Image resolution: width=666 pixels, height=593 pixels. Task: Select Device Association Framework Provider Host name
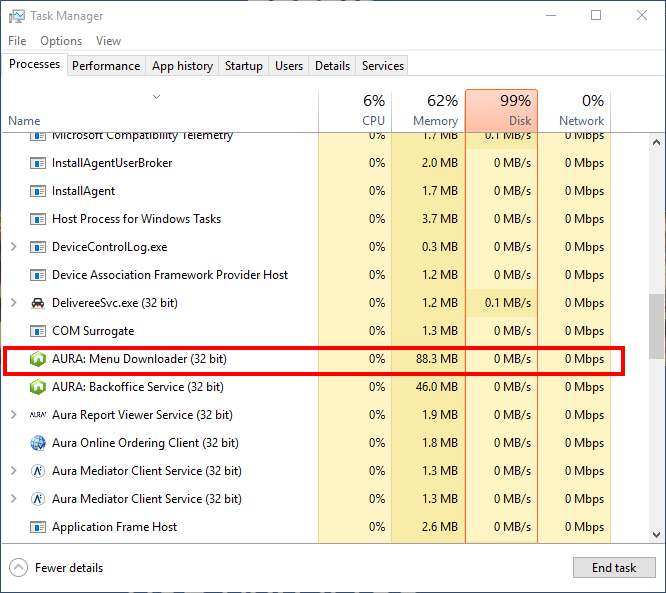point(170,275)
